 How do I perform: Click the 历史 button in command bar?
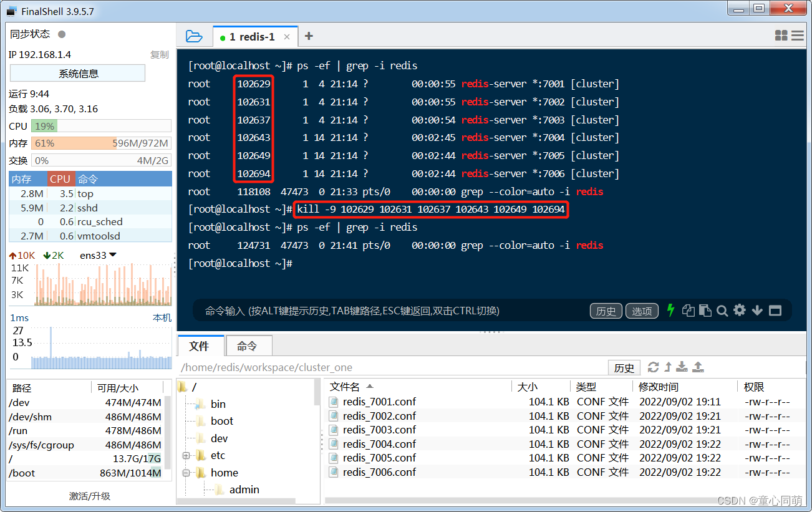point(606,311)
